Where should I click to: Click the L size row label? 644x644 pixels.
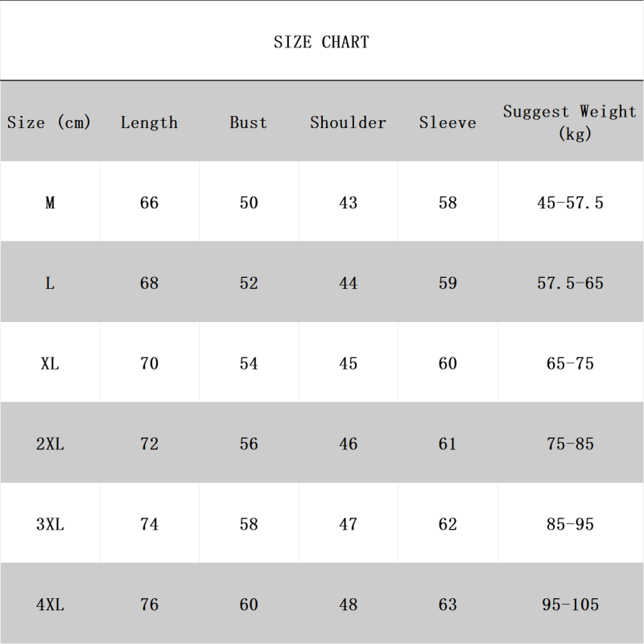click(x=50, y=283)
